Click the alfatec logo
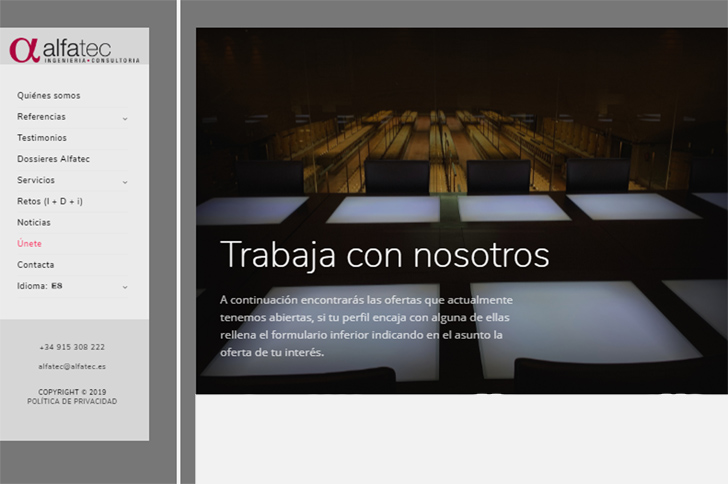This screenshot has height=484, width=728. point(74,50)
